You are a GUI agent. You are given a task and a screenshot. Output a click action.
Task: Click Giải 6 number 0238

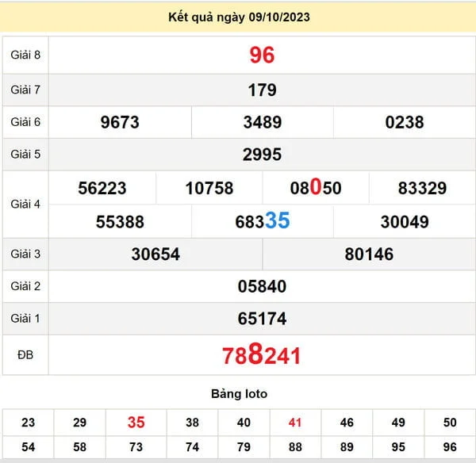coord(404,122)
